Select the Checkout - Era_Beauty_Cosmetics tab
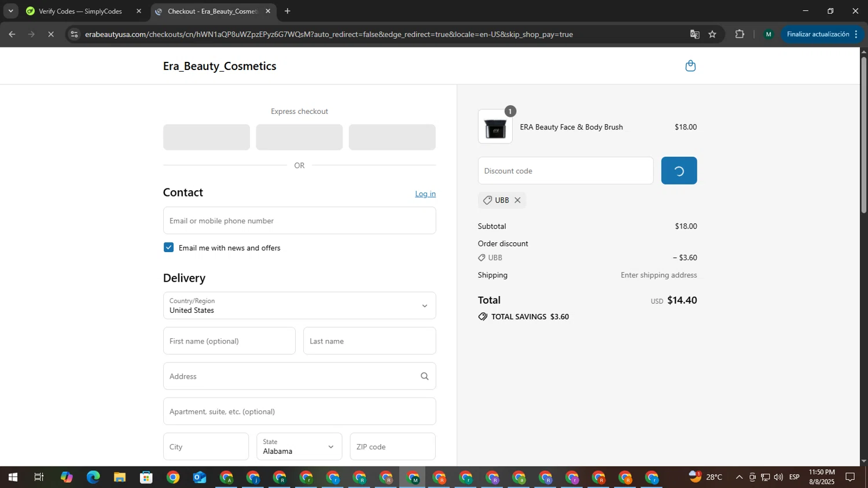This screenshot has height=488, width=868. (214, 11)
